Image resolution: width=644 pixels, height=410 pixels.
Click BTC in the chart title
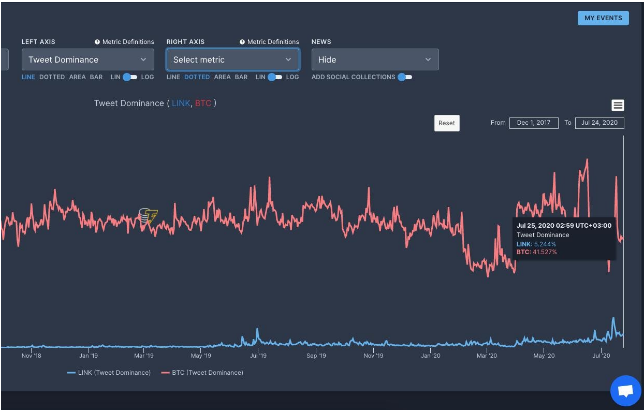[x=203, y=103]
